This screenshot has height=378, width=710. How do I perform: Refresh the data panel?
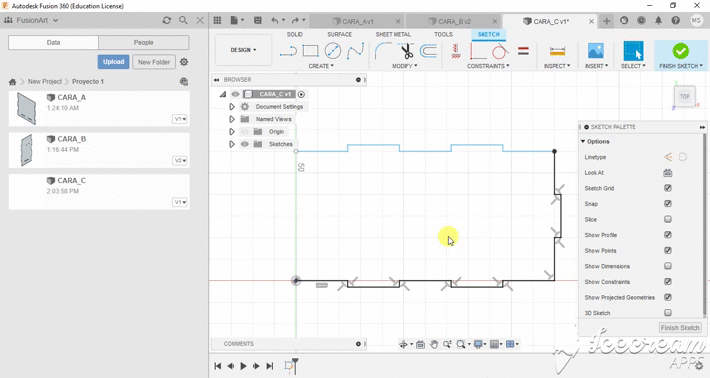click(x=167, y=20)
